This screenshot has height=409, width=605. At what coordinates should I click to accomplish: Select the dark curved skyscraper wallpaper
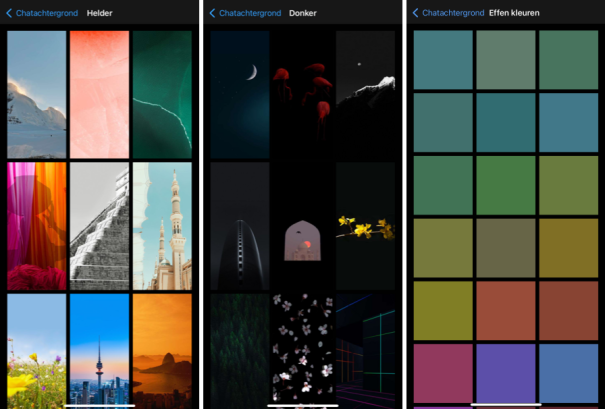(240, 226)
